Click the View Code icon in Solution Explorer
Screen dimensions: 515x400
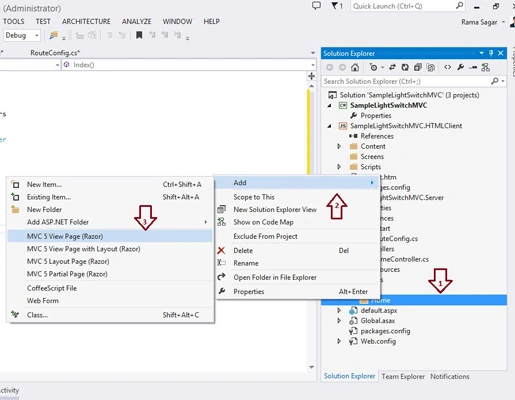[448, 67]
